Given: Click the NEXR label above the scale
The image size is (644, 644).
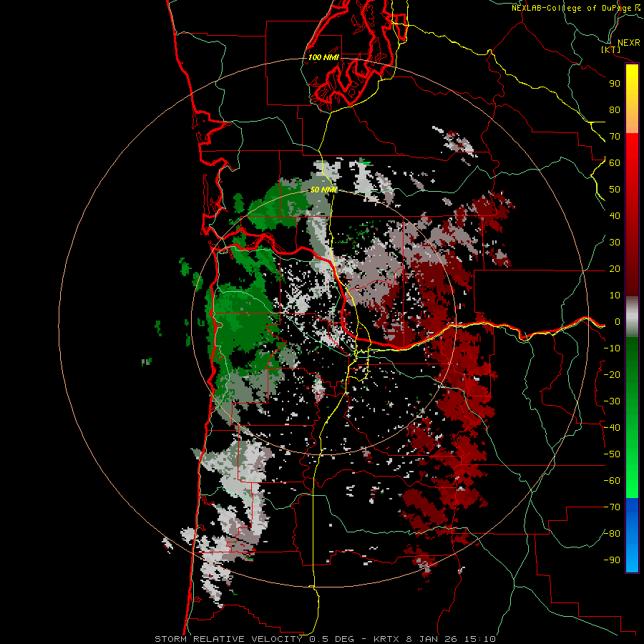Looking at the screenshot, I should click(x=628, y=43).
